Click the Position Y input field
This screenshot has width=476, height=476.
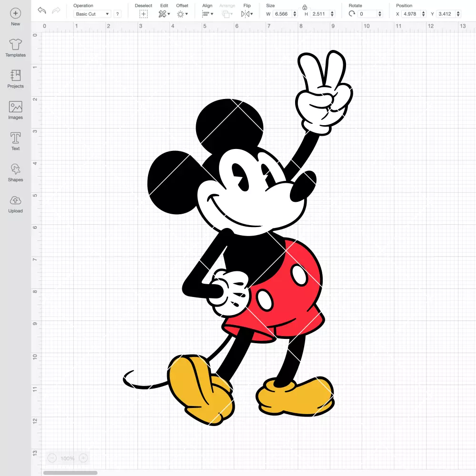446,14
